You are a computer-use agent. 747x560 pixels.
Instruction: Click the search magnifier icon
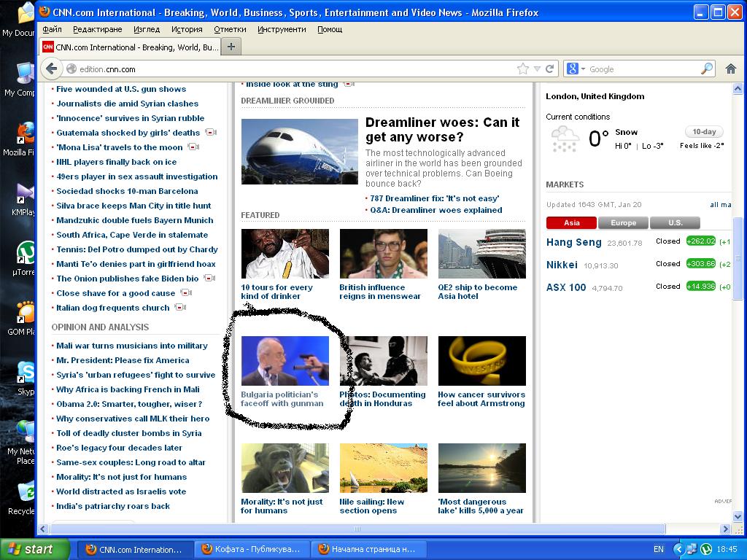(x=707, y=69)
